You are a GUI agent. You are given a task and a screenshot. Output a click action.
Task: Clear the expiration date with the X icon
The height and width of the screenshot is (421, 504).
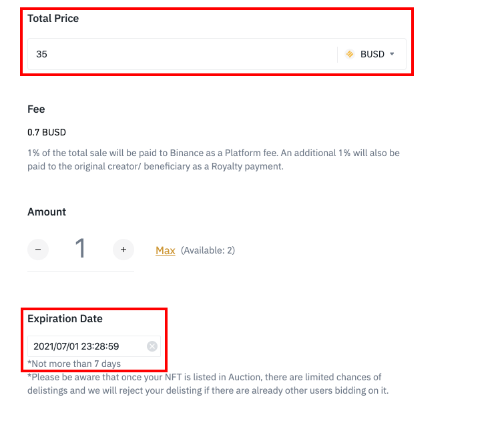click(152, 346)
